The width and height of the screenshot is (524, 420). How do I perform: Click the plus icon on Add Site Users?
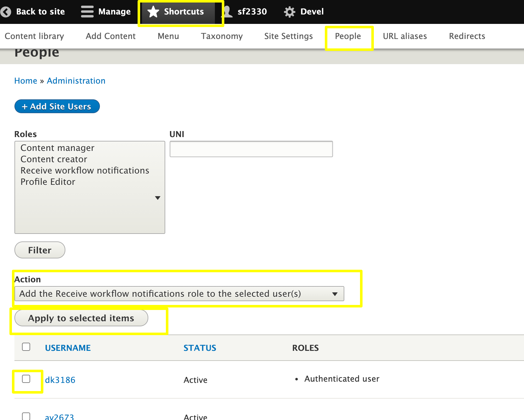coord(25,106)
